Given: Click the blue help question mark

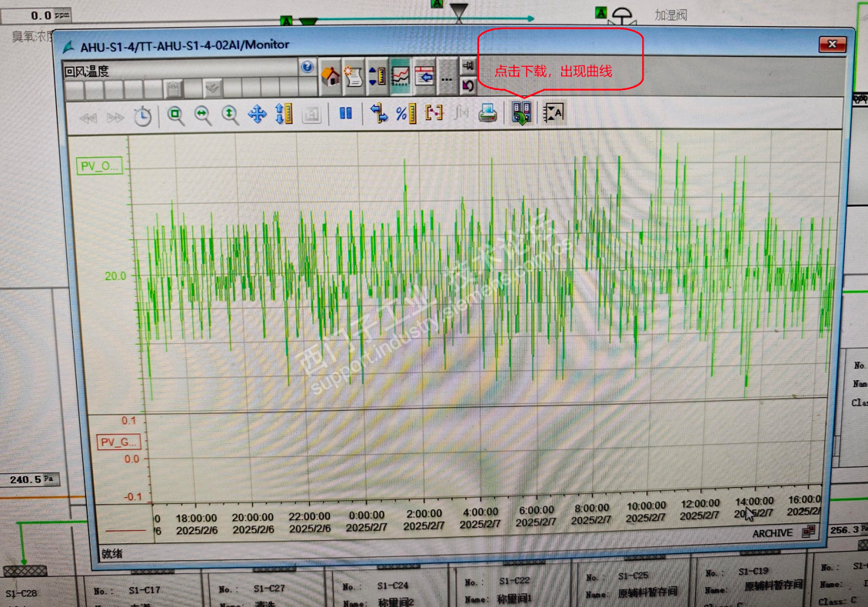Looking at the screenshot, I should 308,68.
